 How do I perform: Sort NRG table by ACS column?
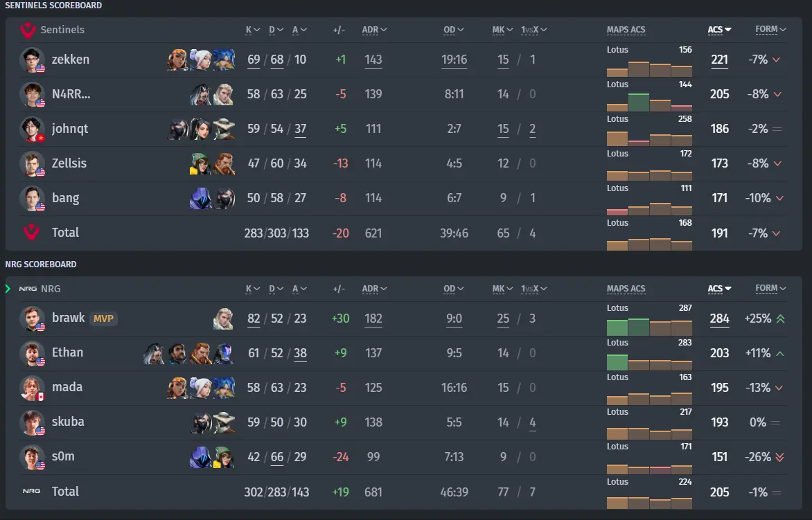[x=719, y=288]
